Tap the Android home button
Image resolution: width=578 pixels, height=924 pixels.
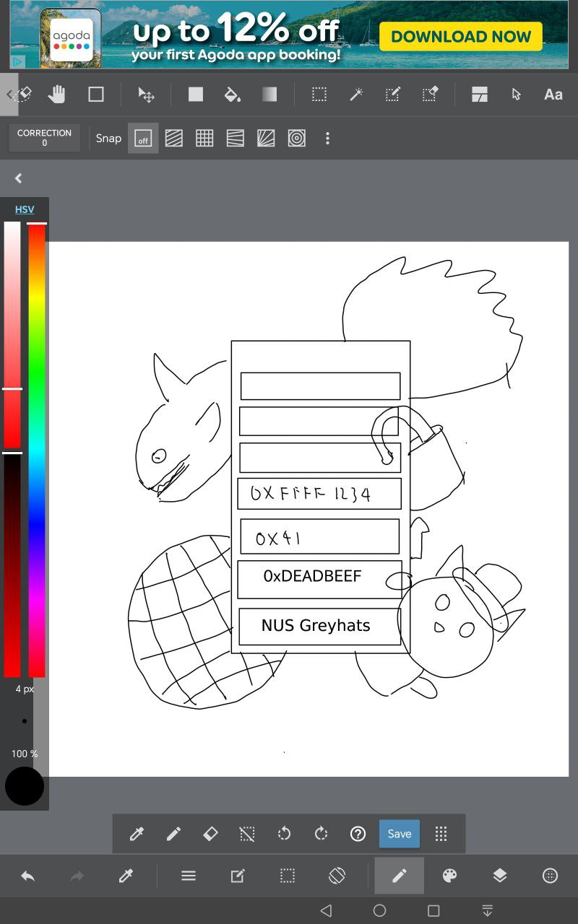pyautogui.click(x=379, y=911)
